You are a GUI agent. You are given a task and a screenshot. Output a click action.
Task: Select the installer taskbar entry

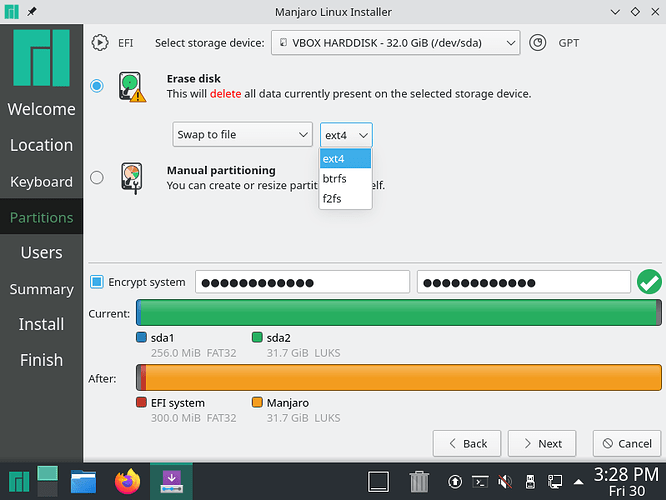171,482
